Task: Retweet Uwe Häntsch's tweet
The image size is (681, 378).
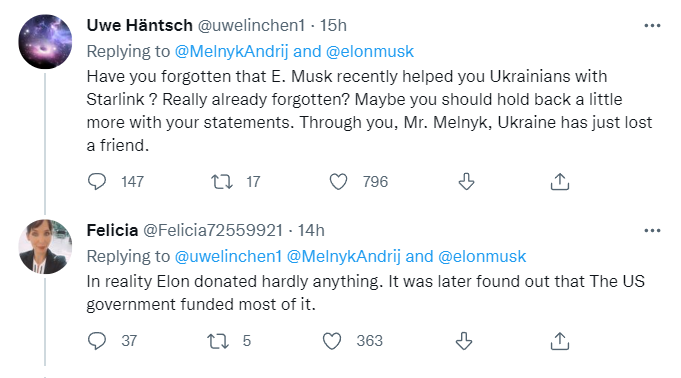Action: point(222,182)
